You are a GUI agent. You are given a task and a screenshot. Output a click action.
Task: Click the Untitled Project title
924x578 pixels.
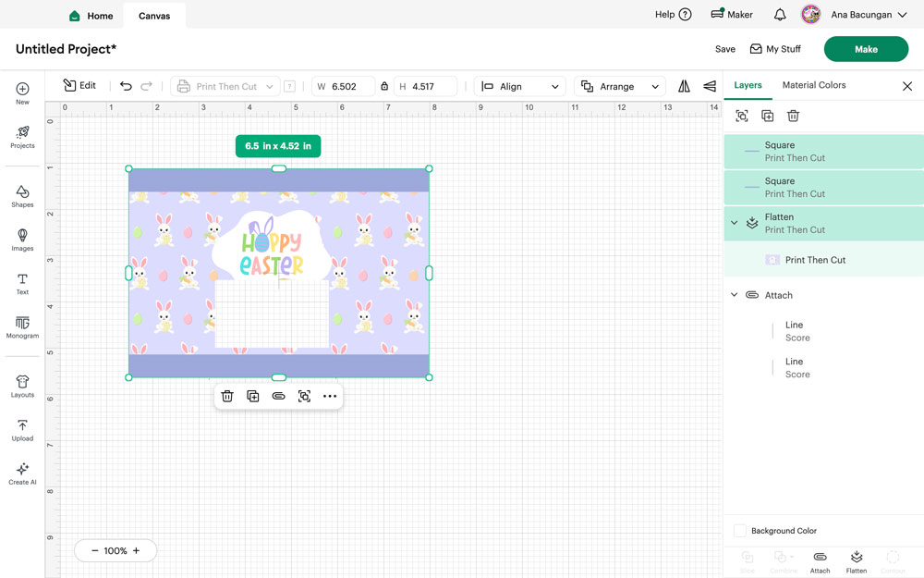66,49
